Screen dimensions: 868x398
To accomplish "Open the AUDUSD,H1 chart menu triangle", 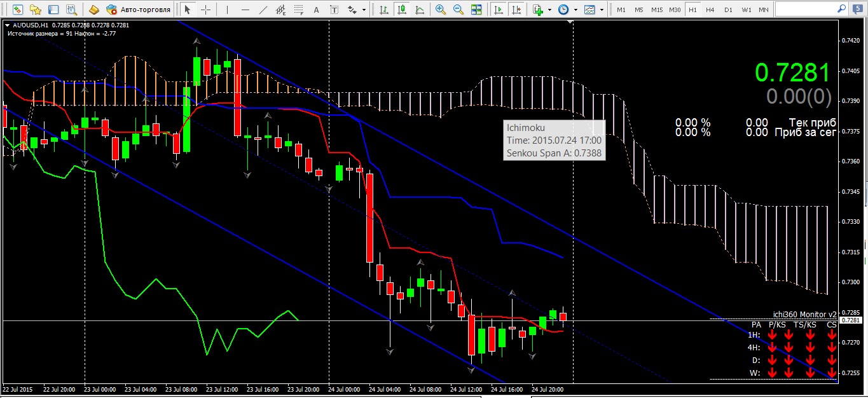I will point(7,25).
